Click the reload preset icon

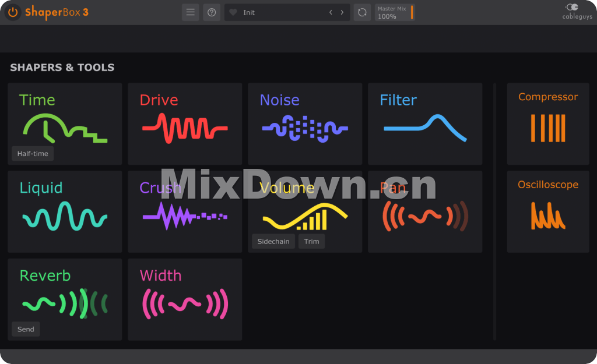pyautogui.click(x=362, y=13)
